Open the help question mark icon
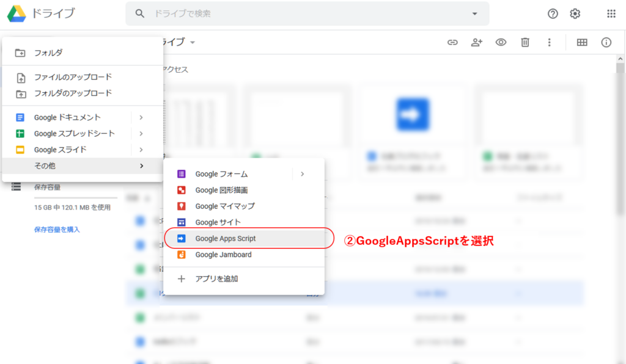The height and width of the screenshot is (364, 626). click(x=553, y=13)
